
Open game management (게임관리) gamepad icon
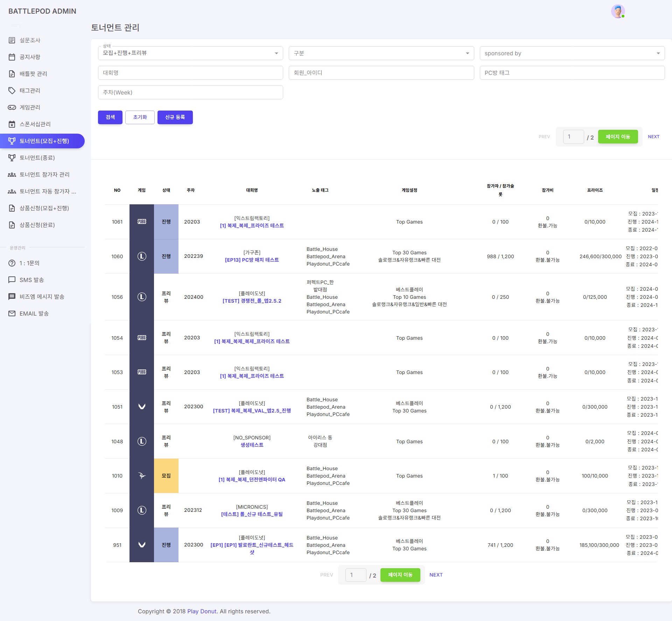[12, 107]
